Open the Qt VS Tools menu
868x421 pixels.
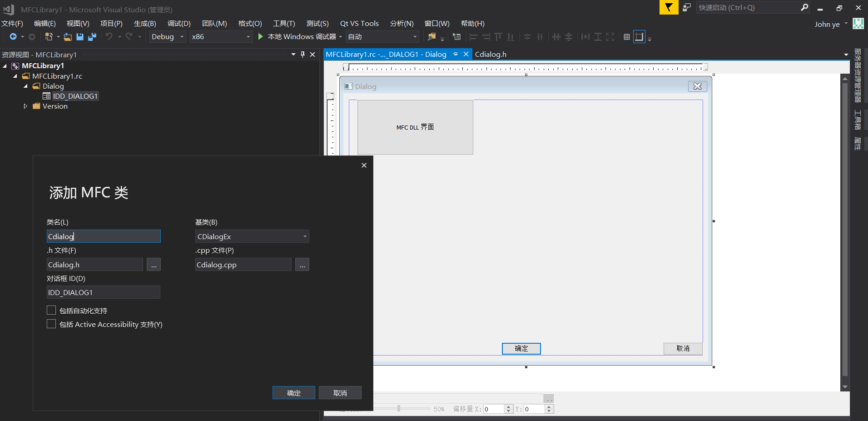click(359, 24)
